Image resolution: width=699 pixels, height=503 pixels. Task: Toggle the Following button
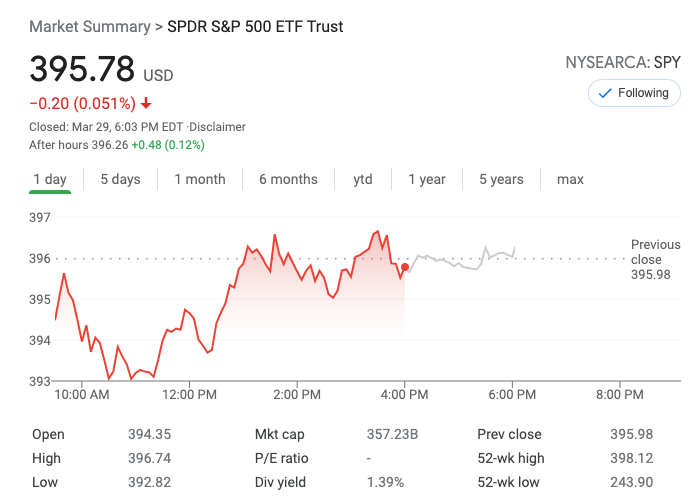[633, 93]
